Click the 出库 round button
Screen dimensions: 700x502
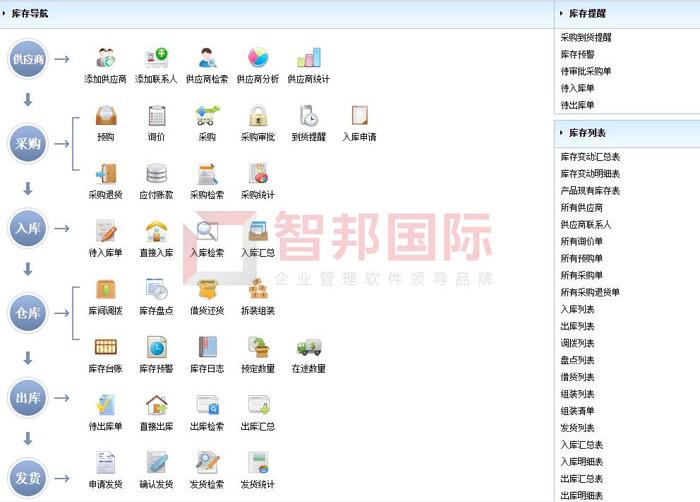point(28,397)
